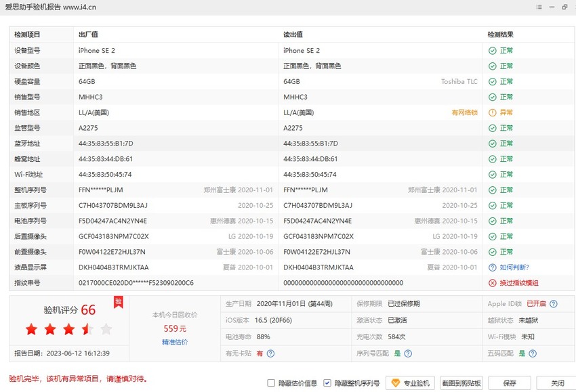Click the restore window button in title bar
The image size is (576, 392).
click(x=564, y=7)
